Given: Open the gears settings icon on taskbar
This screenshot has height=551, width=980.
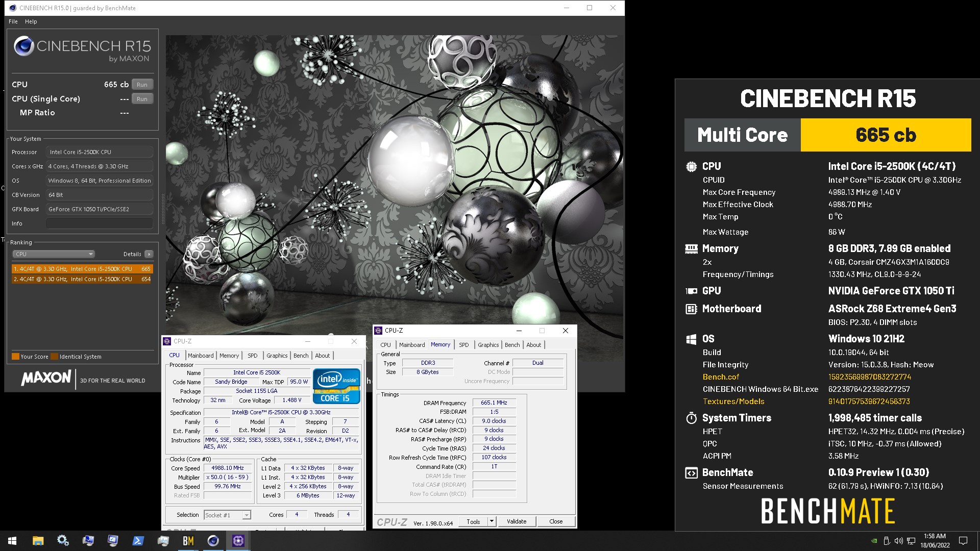Looking at the screenshot, I should pos(63,541).
